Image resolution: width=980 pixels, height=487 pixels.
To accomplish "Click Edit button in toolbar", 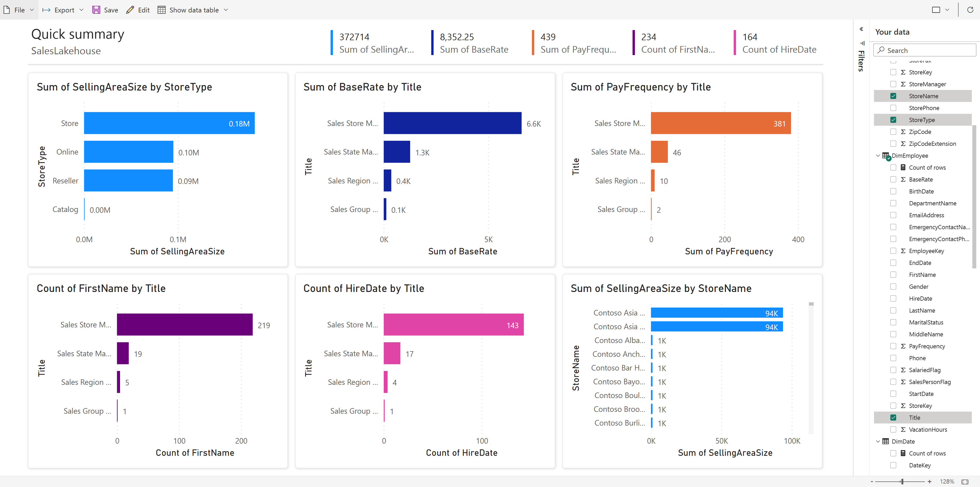I will pyautogui.click(x=139, y=9).
